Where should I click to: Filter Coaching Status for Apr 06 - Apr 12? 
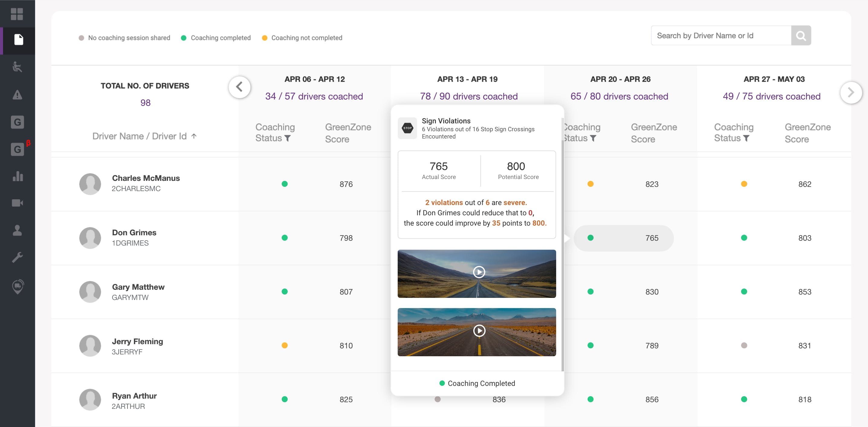pyautogui.click(x=287, y=138)
